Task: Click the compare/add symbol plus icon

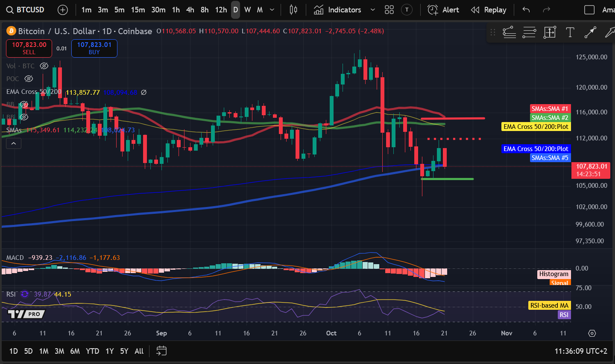Action: coord(63,10)
